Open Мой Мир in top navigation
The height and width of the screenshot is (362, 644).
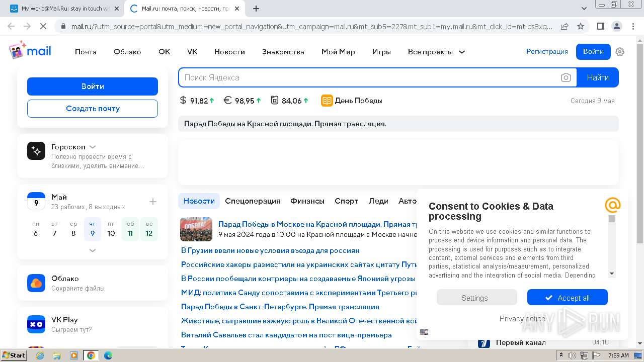pyautogui.click(x=338, y=52)
